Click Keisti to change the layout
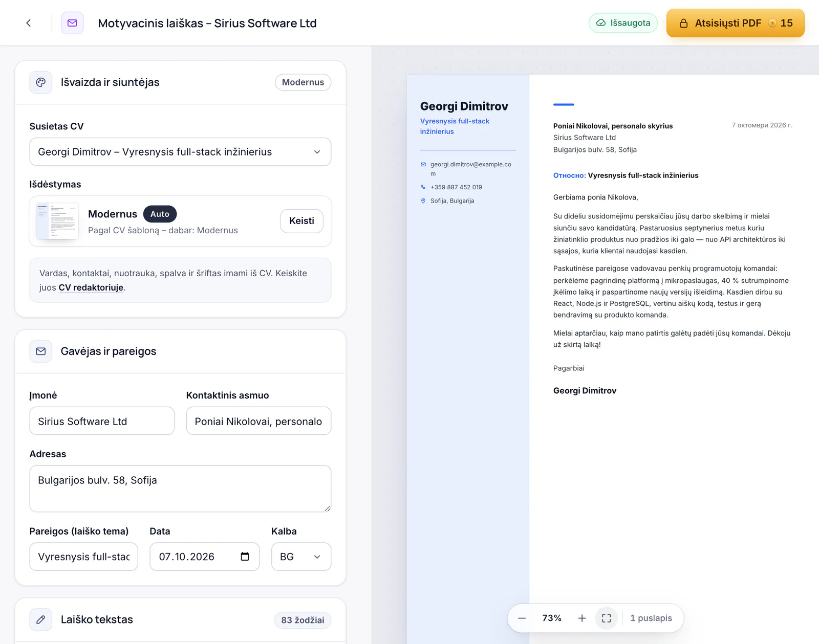819x644 pixels. pyautogui.click(x=301, y=221)
